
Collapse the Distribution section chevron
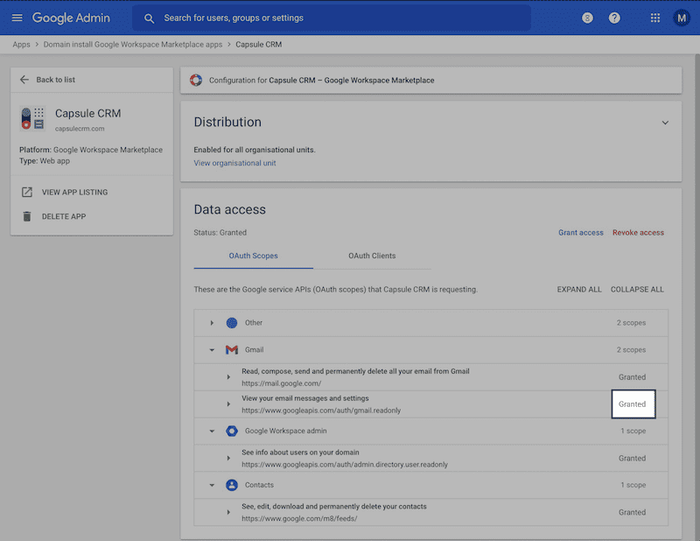tap(665, 122)
